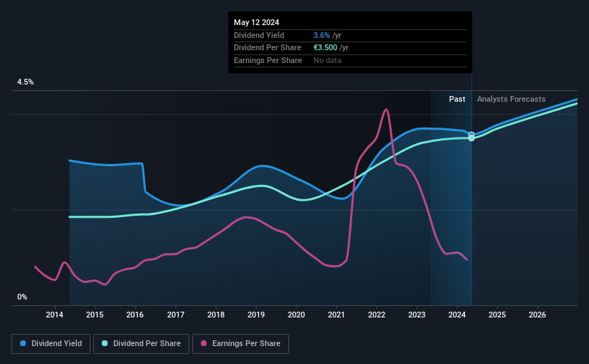Toggle the Earnings Per Share legend button
589x364 pixels.
(240, 344)
